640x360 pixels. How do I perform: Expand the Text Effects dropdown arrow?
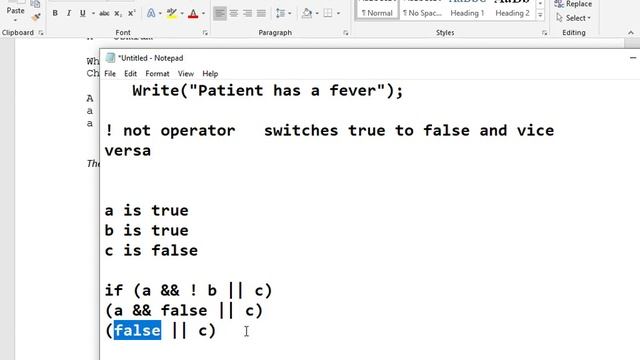[x=160, y=13]
